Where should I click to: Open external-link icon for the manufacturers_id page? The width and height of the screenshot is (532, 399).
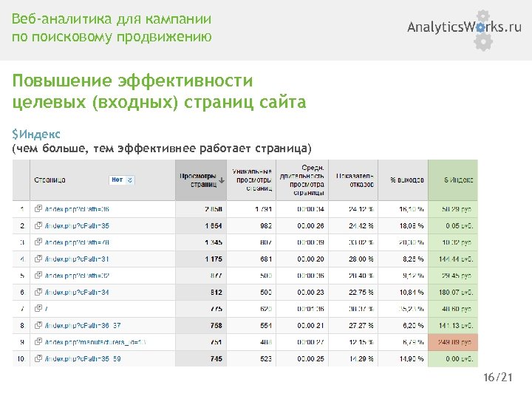coord(38,343)
